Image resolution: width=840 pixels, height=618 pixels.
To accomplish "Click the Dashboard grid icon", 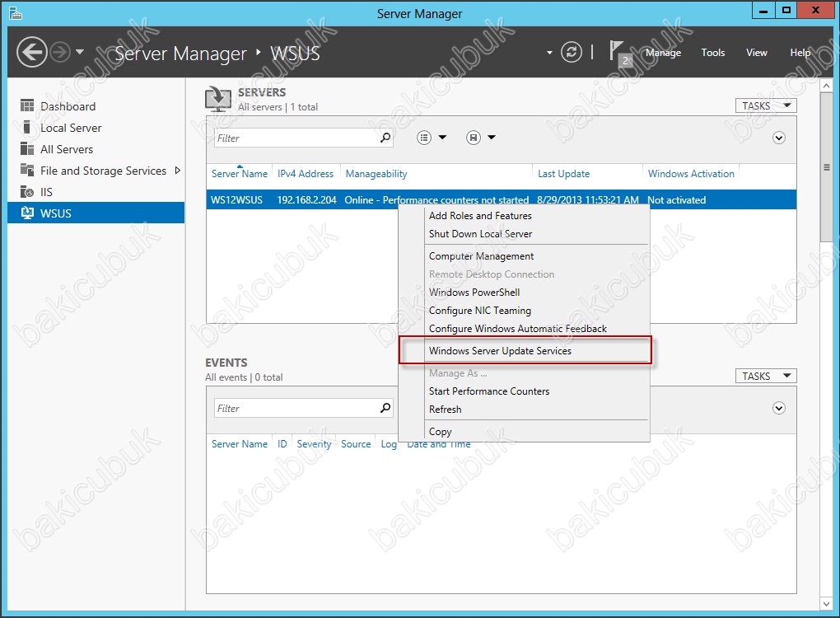I will (x=27, y=105).
